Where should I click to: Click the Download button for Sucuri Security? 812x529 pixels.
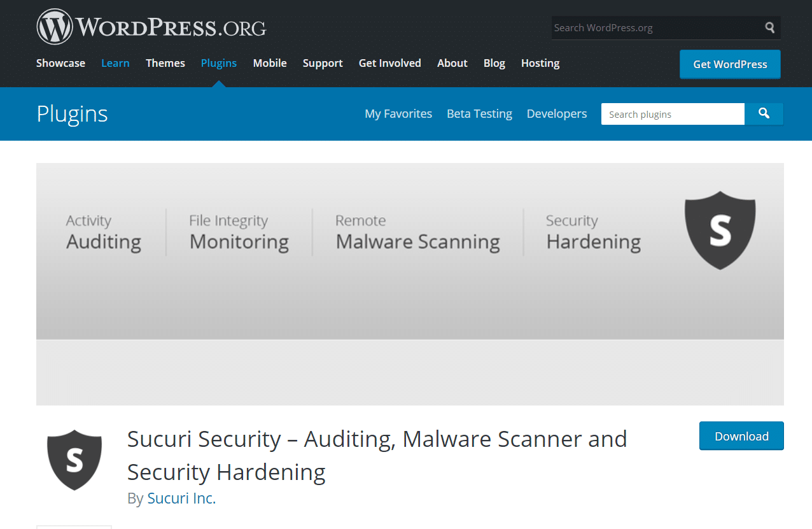741,436
